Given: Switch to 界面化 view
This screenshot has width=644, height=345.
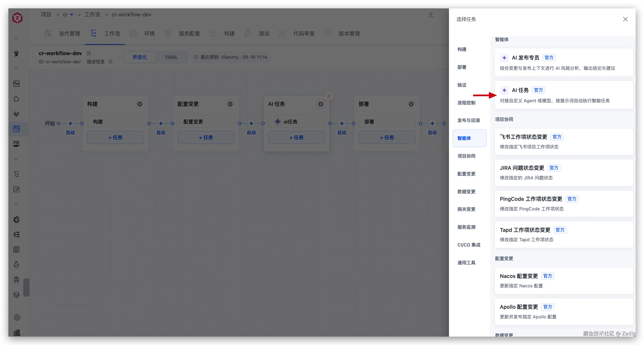Looking at the screenshot, I should [140, 57].
